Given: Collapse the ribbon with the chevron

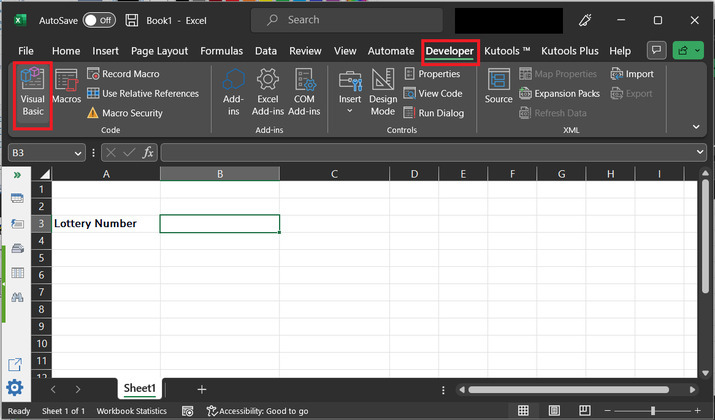Looking at the screenshot, I should 697,127.
